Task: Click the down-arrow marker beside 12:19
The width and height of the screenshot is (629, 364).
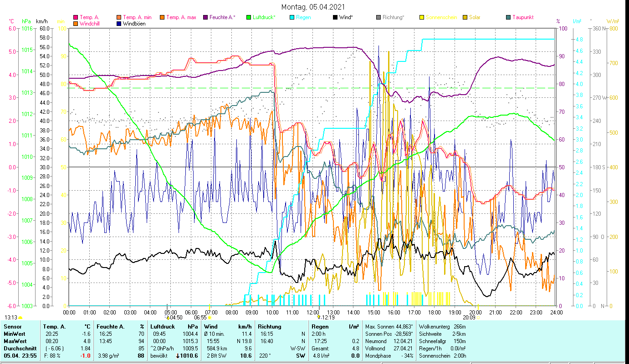Action: pyautogui.click(x=319, y=317)
